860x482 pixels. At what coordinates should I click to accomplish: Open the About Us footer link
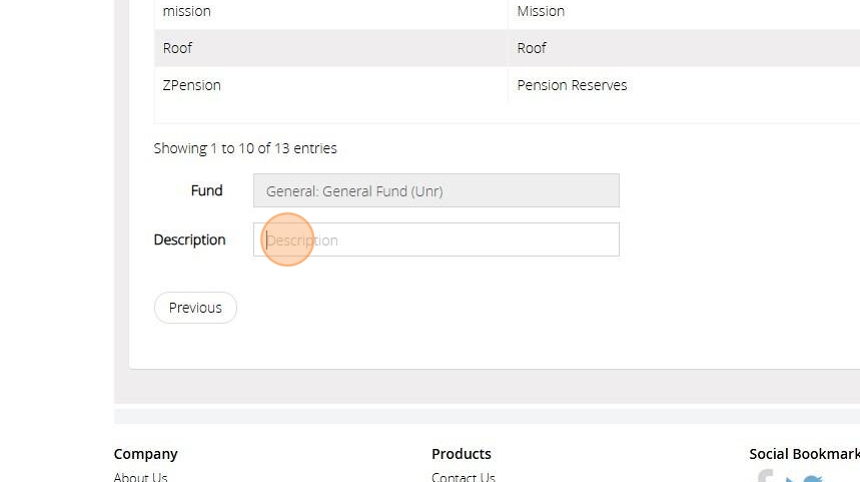tap(141, 477)
